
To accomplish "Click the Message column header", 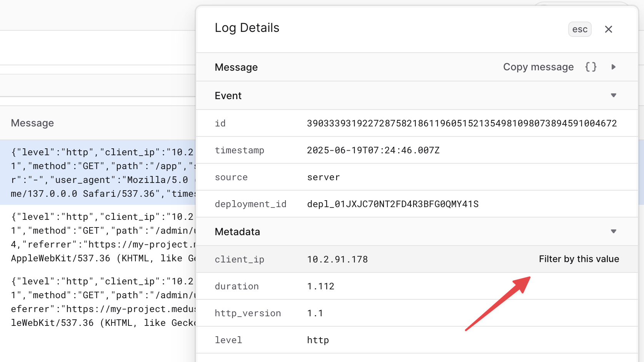I will [32, 123].
